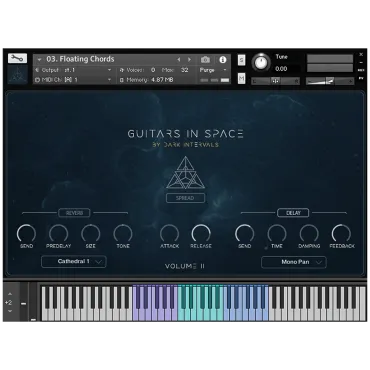The height and width of the screenshot is (370, 370).
Task: Click the delay TIME knob
Action: point(277,233)
